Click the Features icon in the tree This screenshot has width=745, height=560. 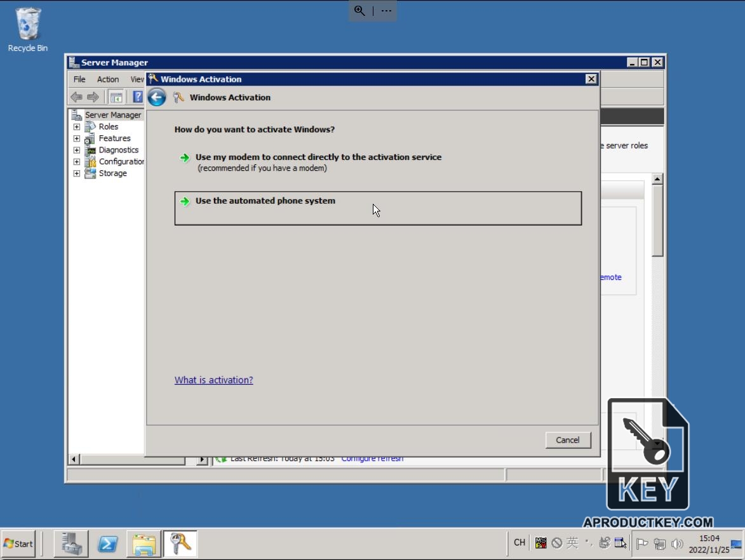coord(90,138)
